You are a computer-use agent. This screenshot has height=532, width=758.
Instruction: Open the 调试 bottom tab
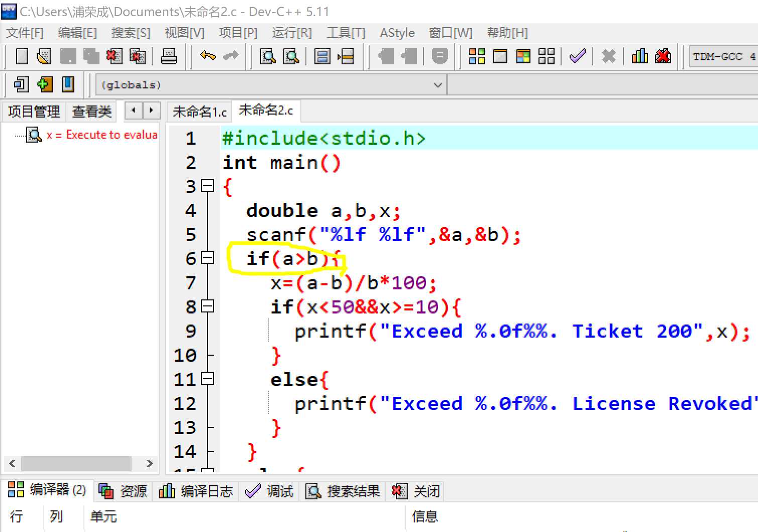click(269, 491)
